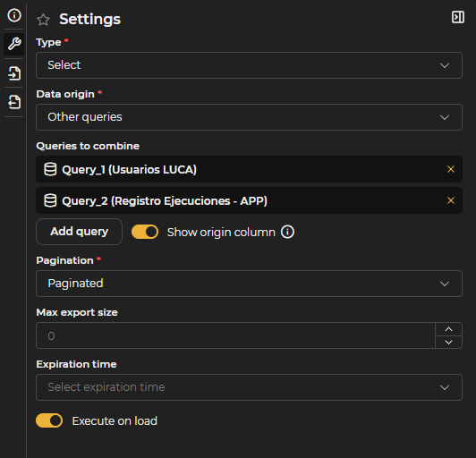Screen dimensions: 476x458
Task: Open the Expiration time dropdown
Action: [x=249, y=387]
